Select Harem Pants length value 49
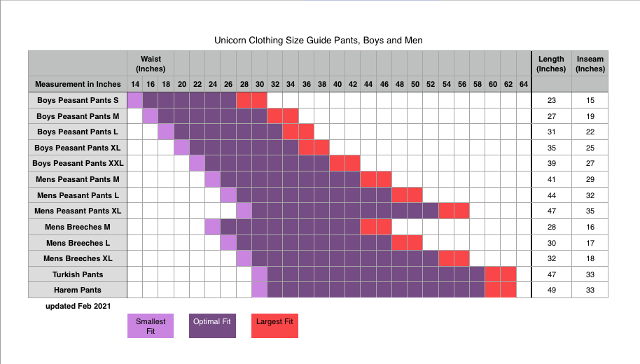The height and width of the screenshot is (364, 640). (551, 290)
